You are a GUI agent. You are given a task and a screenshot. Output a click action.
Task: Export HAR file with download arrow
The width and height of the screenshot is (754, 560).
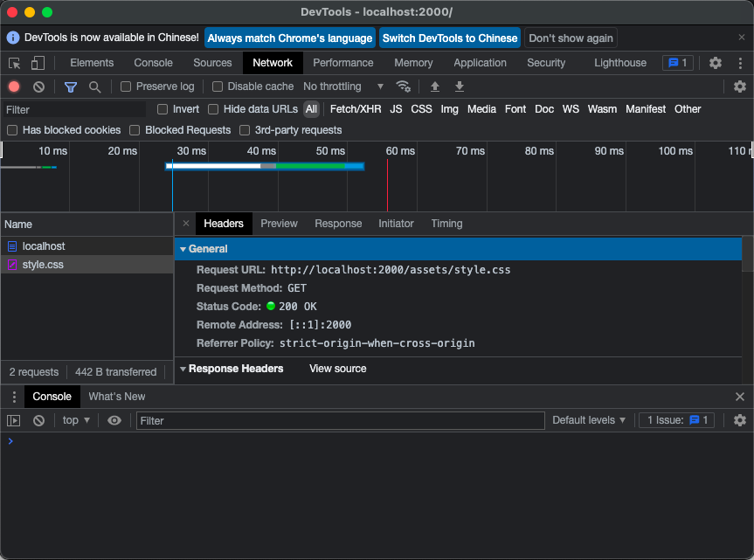[460, 86]
